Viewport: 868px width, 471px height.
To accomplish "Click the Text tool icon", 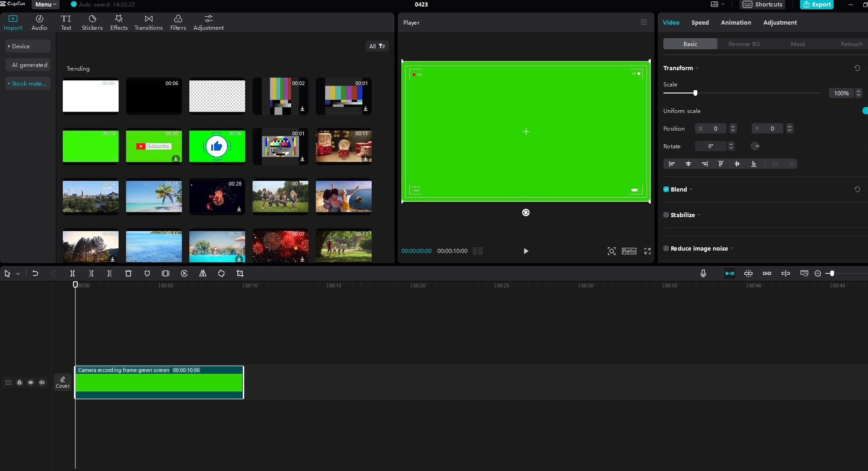I will [66, 22].
